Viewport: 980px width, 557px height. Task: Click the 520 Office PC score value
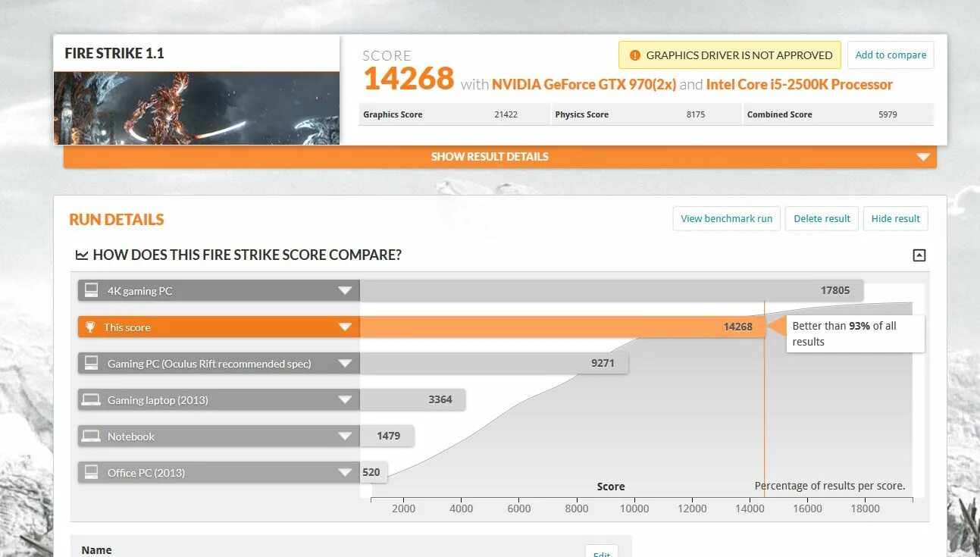(371, 472)
